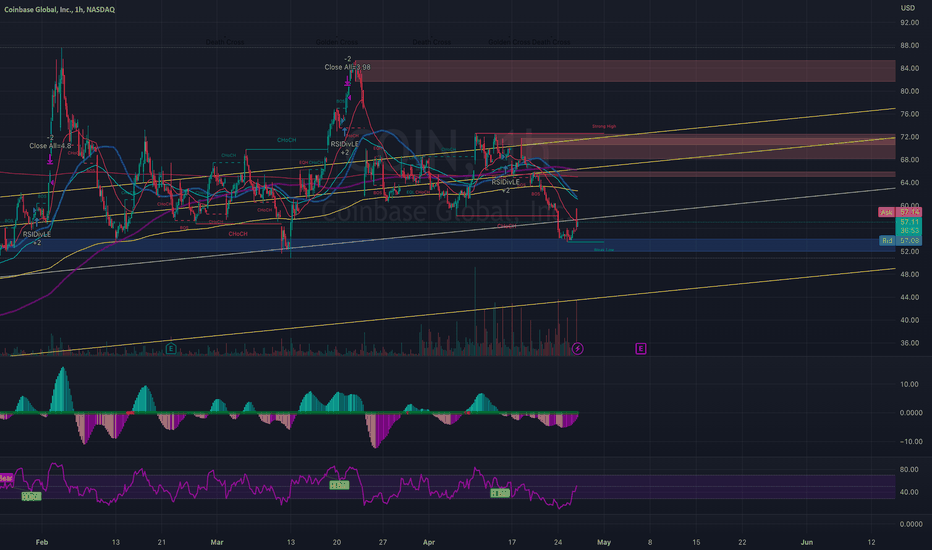The width and height of the screenshot is (932, 550).
Task: Select the red Ask price label
Action: pos(900,212)
